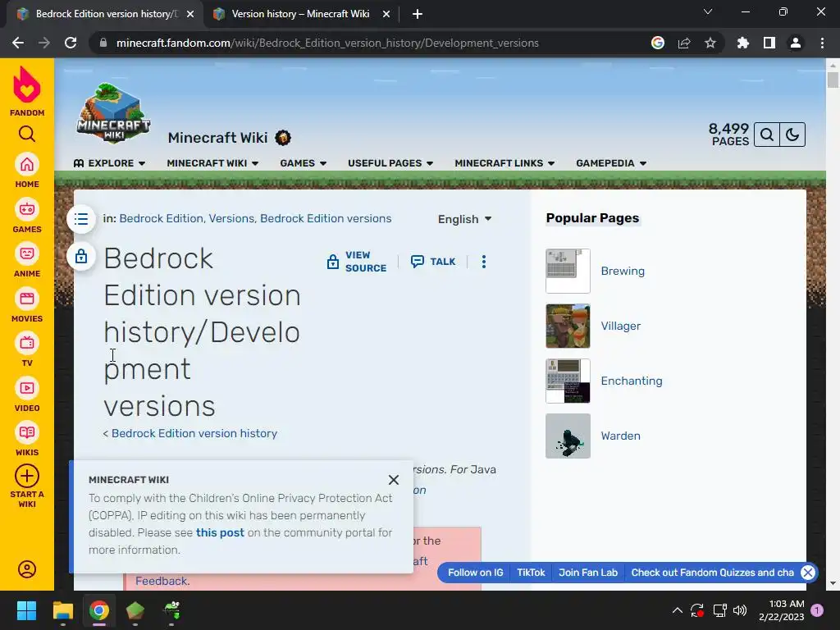
Task: Go back to Bedrock Edition version history
Action: point(194,433)
